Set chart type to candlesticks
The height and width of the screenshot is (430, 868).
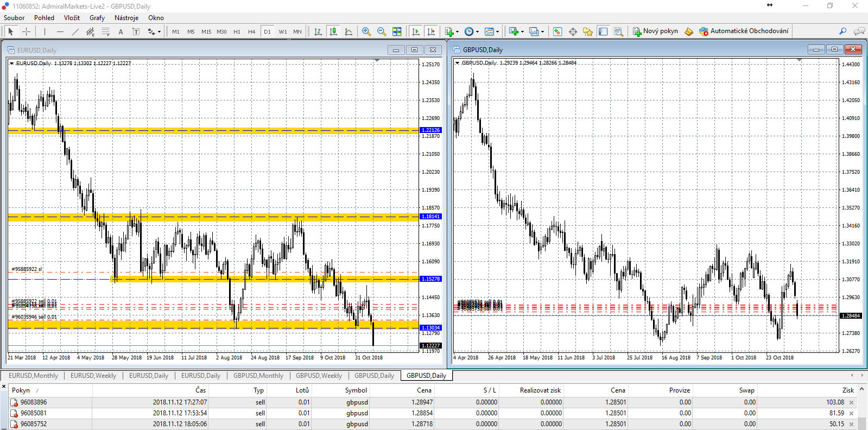pyautogui.click(x=333, y=31)
